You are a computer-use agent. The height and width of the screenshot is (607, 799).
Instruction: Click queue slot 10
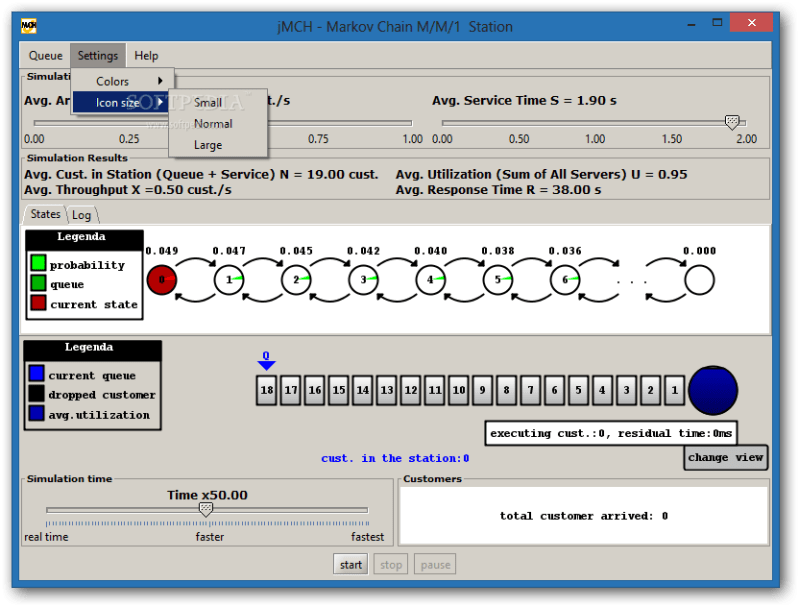pyautogui.click(x=459, y=390)
